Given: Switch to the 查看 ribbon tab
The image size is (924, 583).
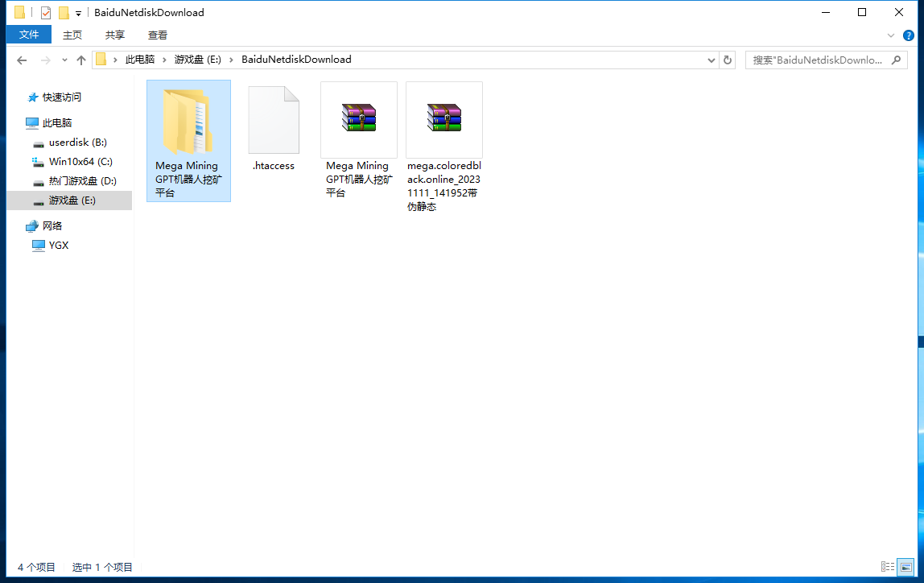Looking at the screenshot, I should (157, 35).
